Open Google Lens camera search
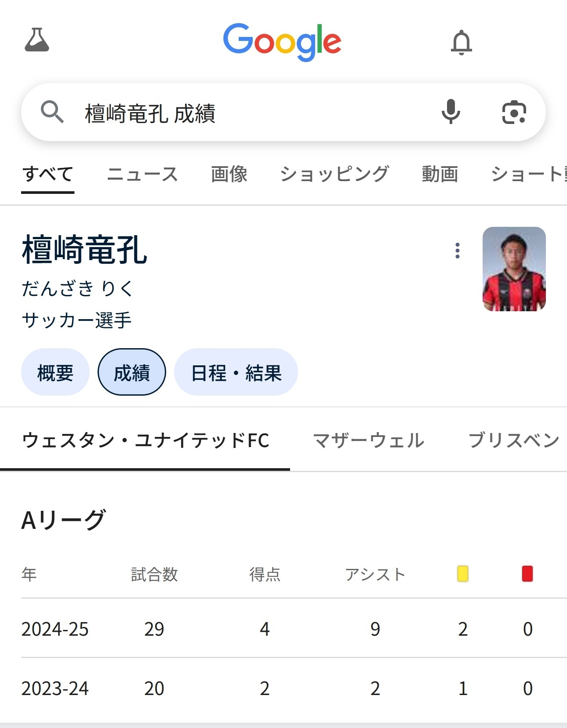 tap(514, 112)
